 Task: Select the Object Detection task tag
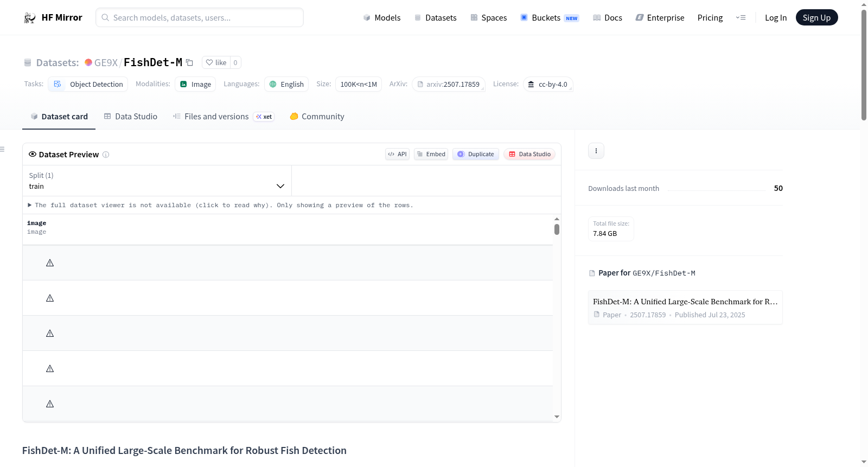[x=88, y=84]
